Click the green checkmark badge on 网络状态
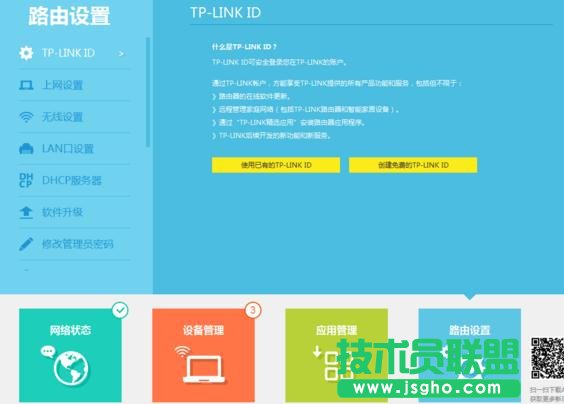The width and height of the screenshot is (564, 404). [120, 310]
